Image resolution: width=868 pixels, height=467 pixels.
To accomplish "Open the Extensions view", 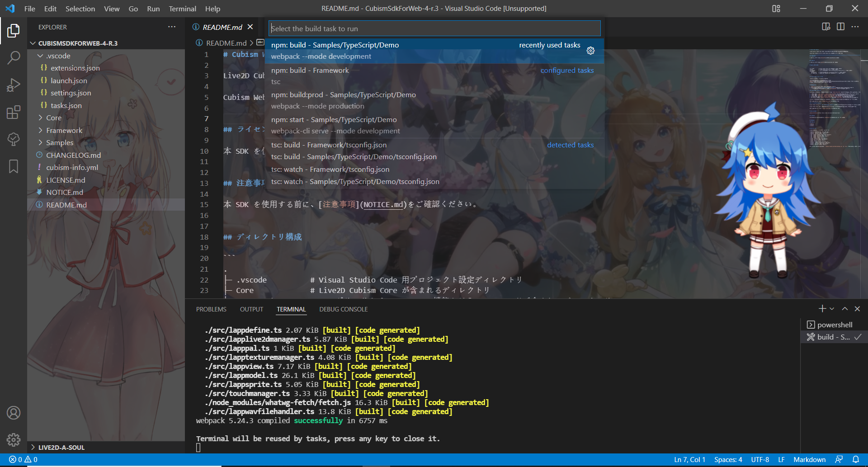I will click(x=14, y=112).
